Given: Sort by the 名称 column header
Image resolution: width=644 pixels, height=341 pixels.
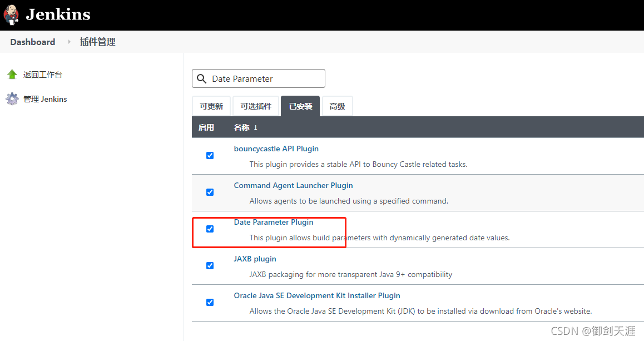Looking at the screenshot, I should pos(241,127).
